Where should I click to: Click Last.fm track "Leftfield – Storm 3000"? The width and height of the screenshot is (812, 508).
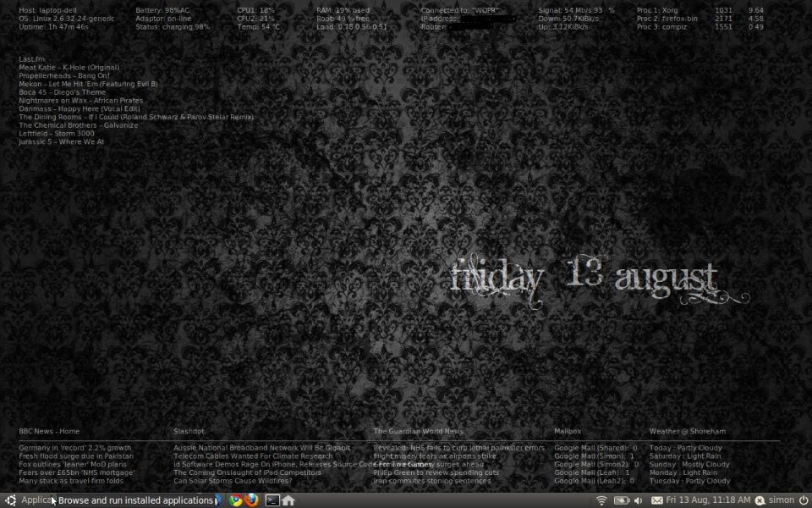pos(57,134)
